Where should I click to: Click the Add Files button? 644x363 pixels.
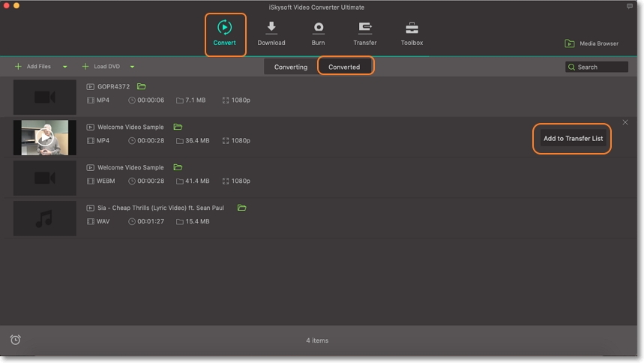click(33, 67)
